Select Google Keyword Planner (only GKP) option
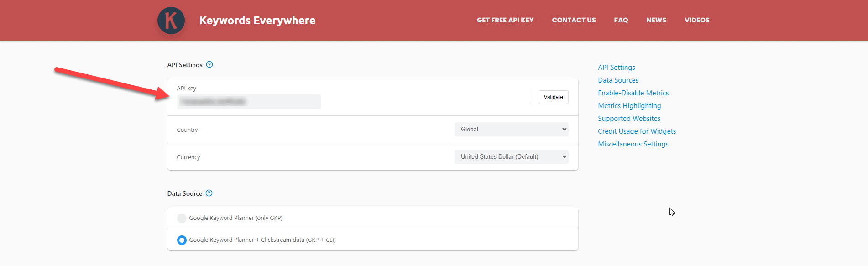This screenshot has height=266, width=868. tap(182, 218)
